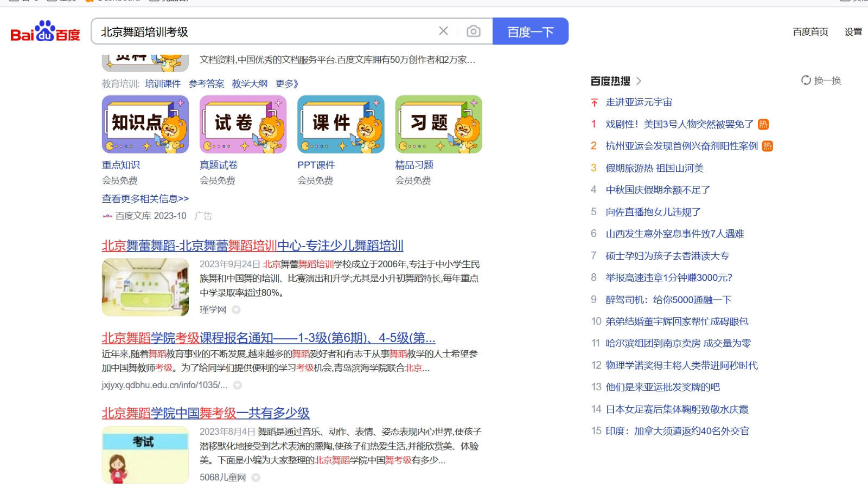Click the 参考答案 category link
The width and height of the screenshot is (868, 489).
click(x=206, y=83)
